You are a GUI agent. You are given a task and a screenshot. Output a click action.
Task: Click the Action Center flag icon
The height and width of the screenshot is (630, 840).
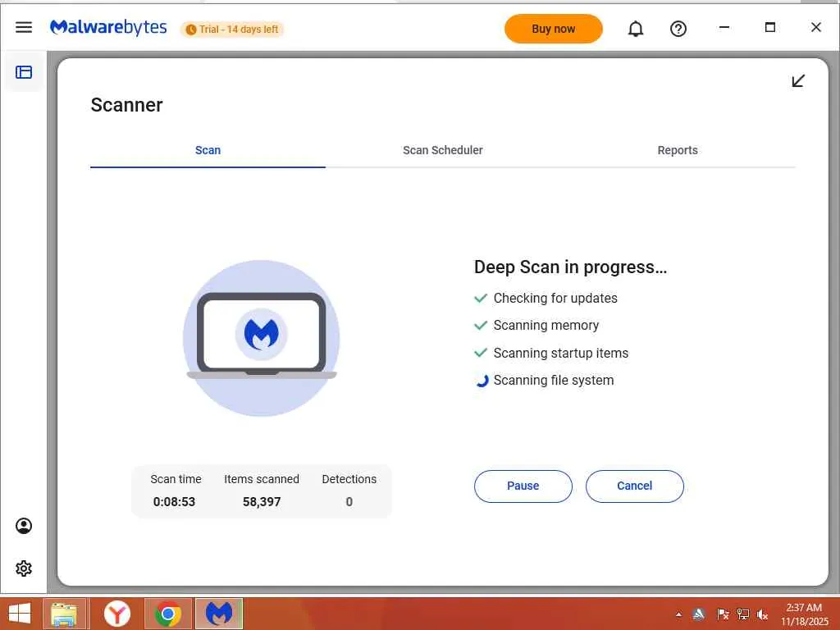(x=723, y=615)
